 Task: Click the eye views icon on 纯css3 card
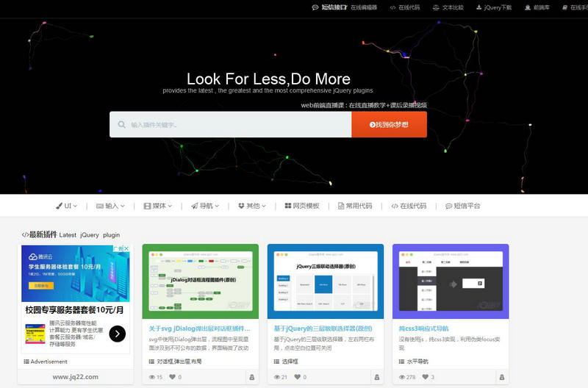click(x=401, y=377)
